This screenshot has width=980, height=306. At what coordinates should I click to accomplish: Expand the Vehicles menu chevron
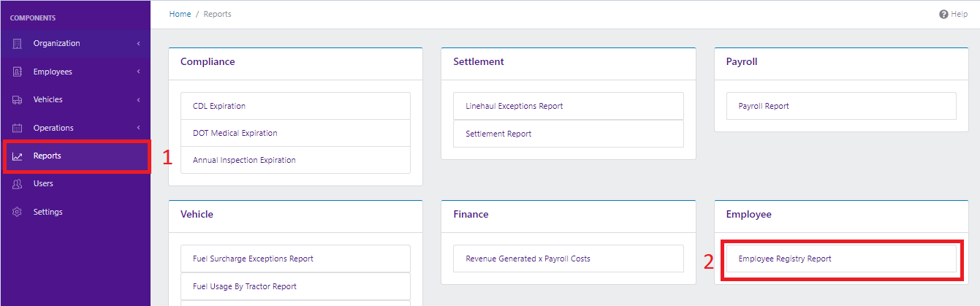point(138,100)
